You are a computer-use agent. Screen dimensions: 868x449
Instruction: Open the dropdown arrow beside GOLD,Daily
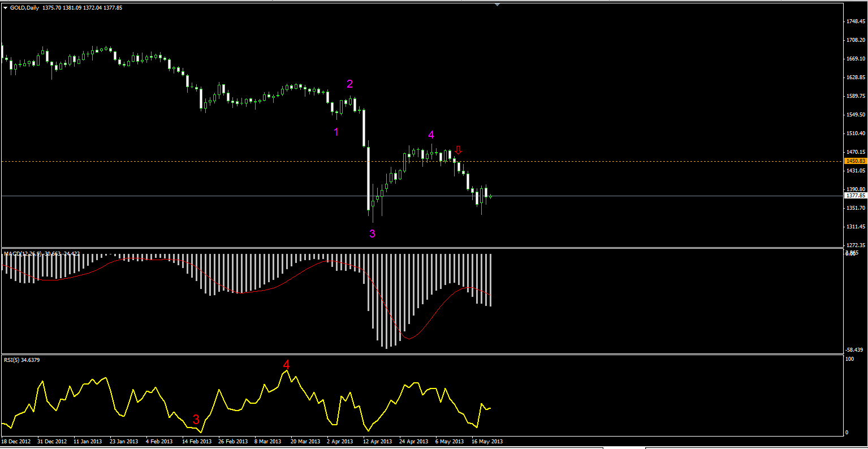(x=6, y=8)
